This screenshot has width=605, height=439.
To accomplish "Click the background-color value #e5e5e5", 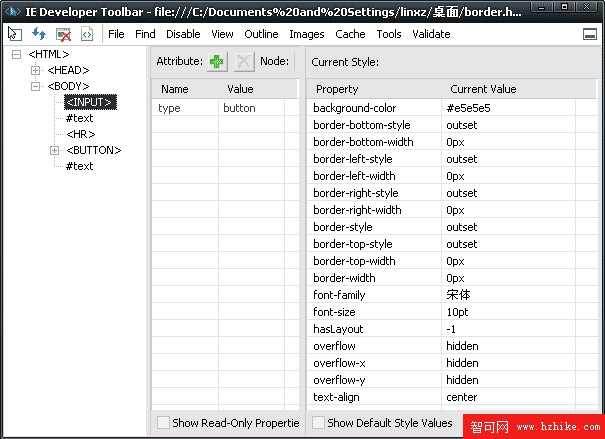I will [x=469, y=108].
